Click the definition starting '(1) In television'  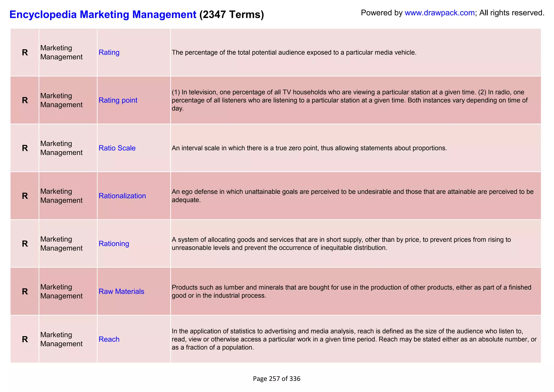click(x=350, y=100)
